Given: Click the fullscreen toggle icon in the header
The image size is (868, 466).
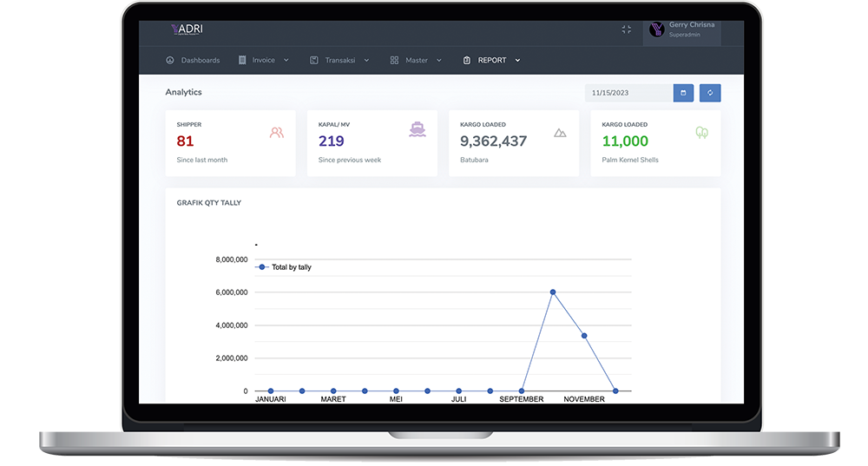Looking at the screenshot, I should pos(627,30).
